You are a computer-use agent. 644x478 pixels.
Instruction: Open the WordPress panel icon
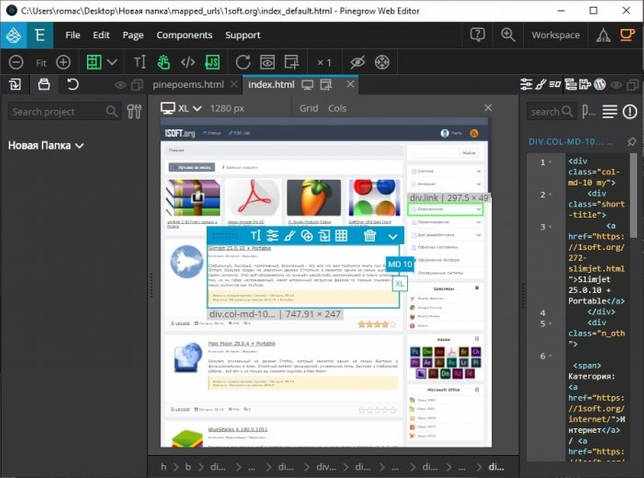600,84
